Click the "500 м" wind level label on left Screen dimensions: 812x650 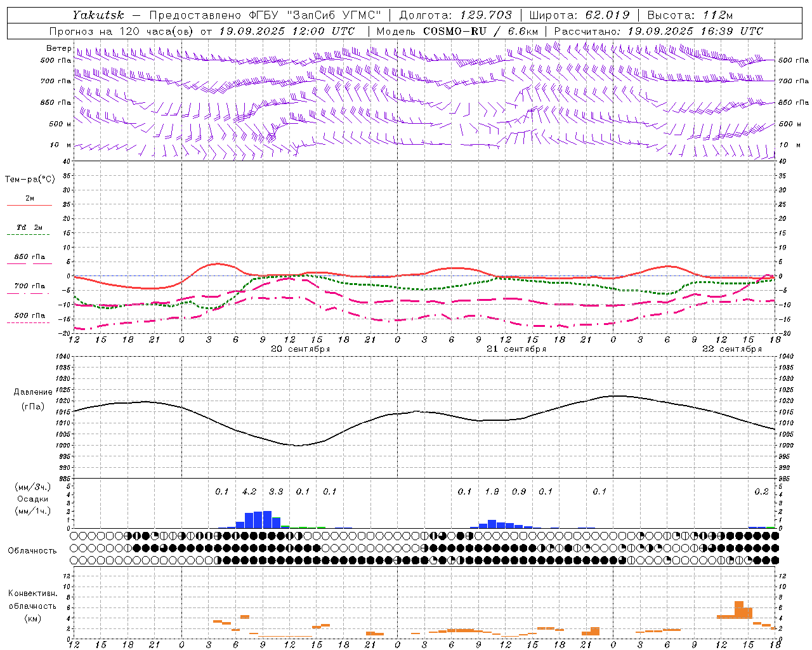point(60,124)
